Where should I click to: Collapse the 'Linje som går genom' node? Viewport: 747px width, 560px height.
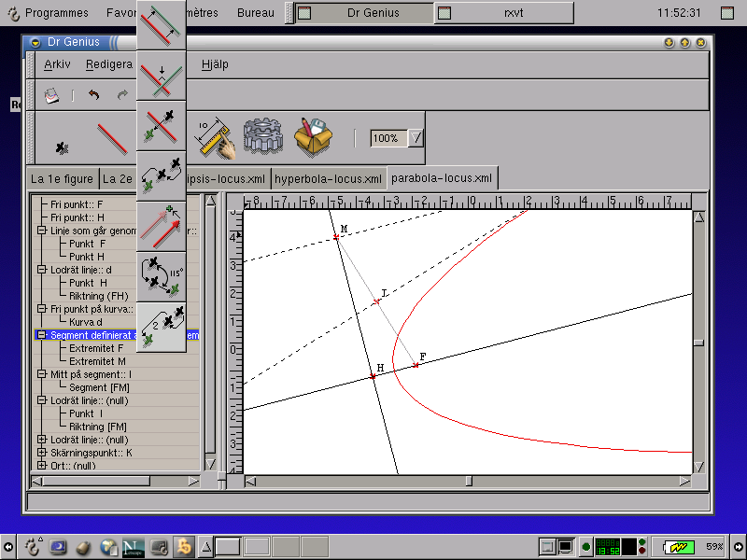click(41, 231)
